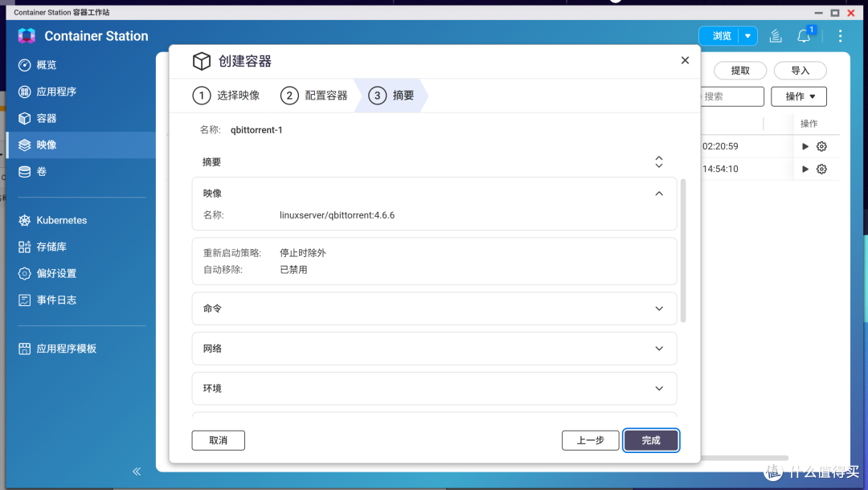This screenshot has height=490, width=868.
Task: Click the horizontal scrollbar in images list
Action: (x=744, y=458)
